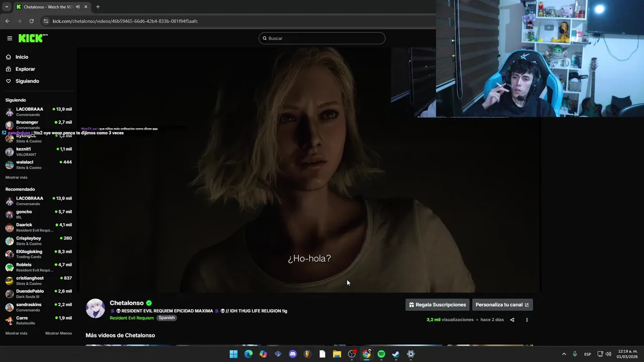Select the kick.com address bar URL

(x=125, y=21)
